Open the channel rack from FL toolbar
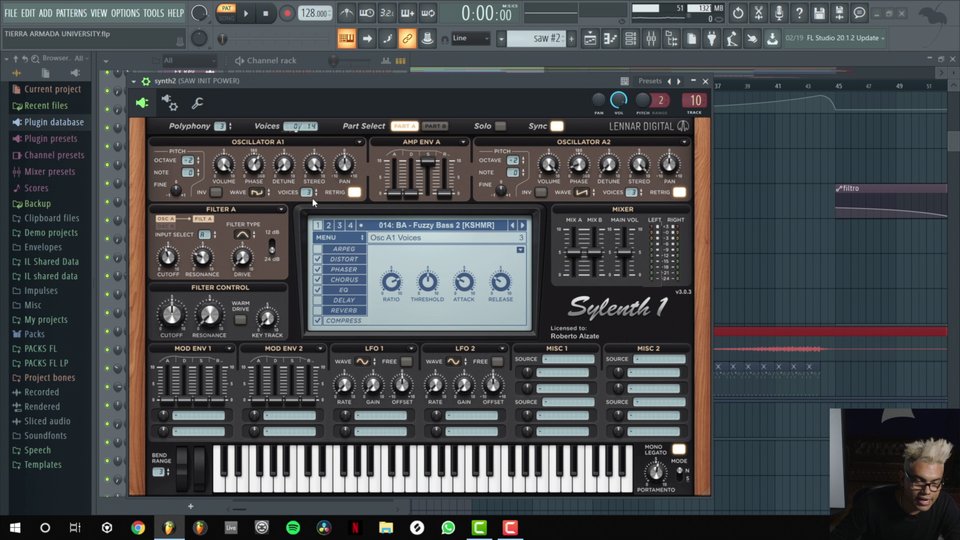960x540 pixels. pyautogui.click(x=630, y=39)
